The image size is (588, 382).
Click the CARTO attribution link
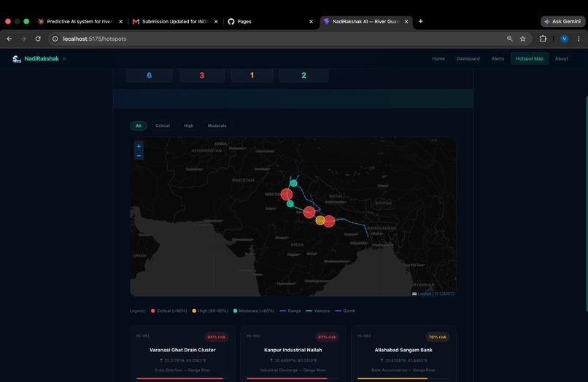coord(446,294)
